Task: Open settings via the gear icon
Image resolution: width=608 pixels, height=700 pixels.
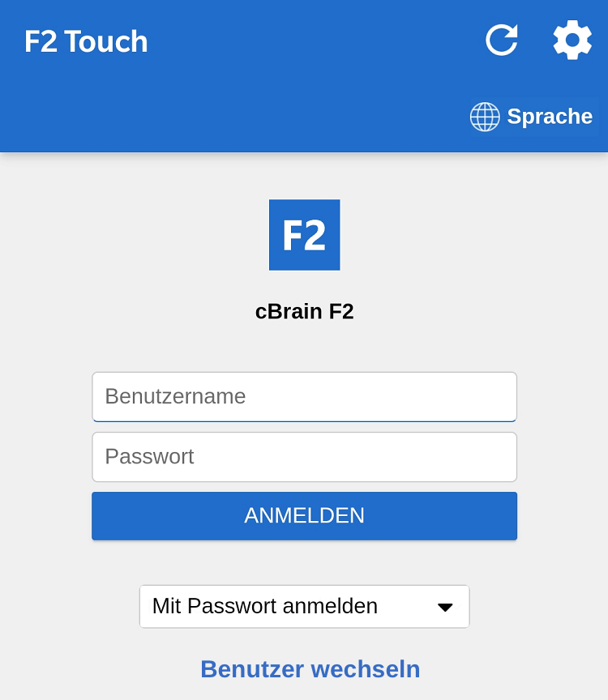Action: [572, 40]
